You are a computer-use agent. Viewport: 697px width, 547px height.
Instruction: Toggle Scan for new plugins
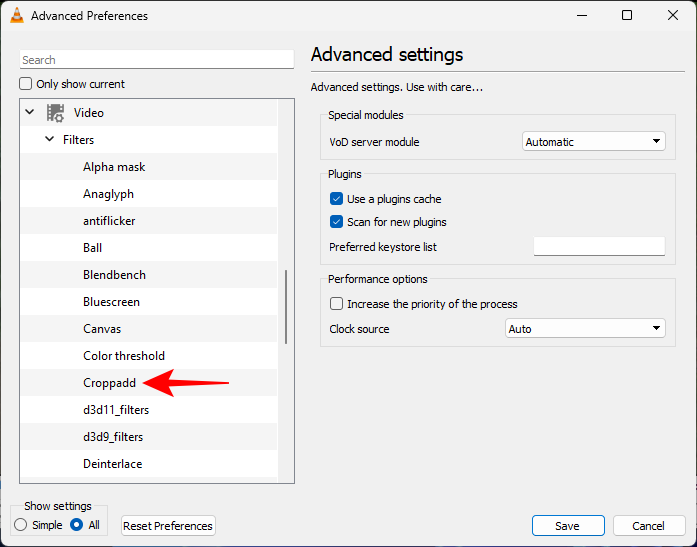[337, 222]
